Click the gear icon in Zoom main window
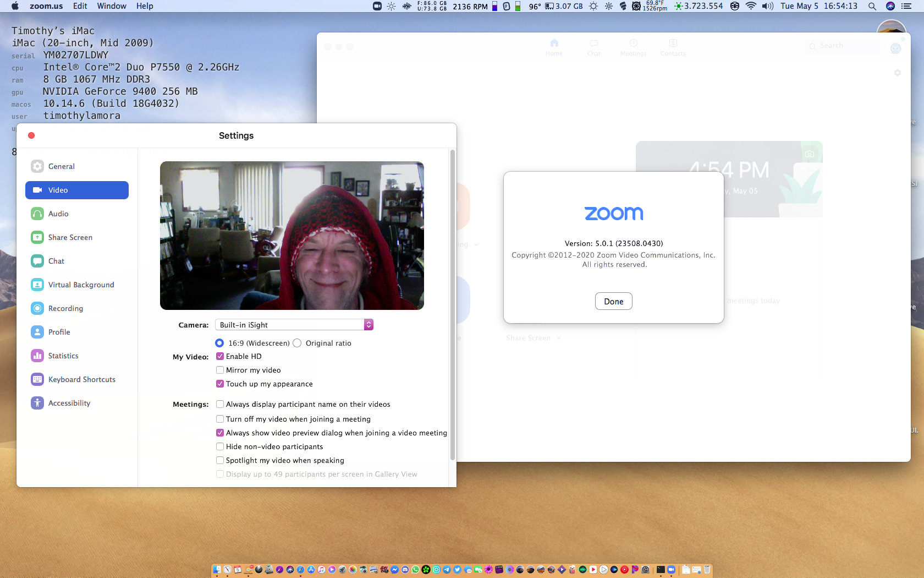This screenshot has height=578, width=924. pos(898,73)
